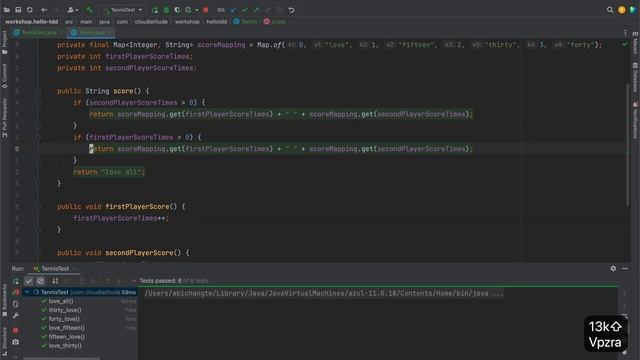This screenshot has width=640, height=360.
Task: Click the editor vertical scrollbar
Action: pos(628,144)
